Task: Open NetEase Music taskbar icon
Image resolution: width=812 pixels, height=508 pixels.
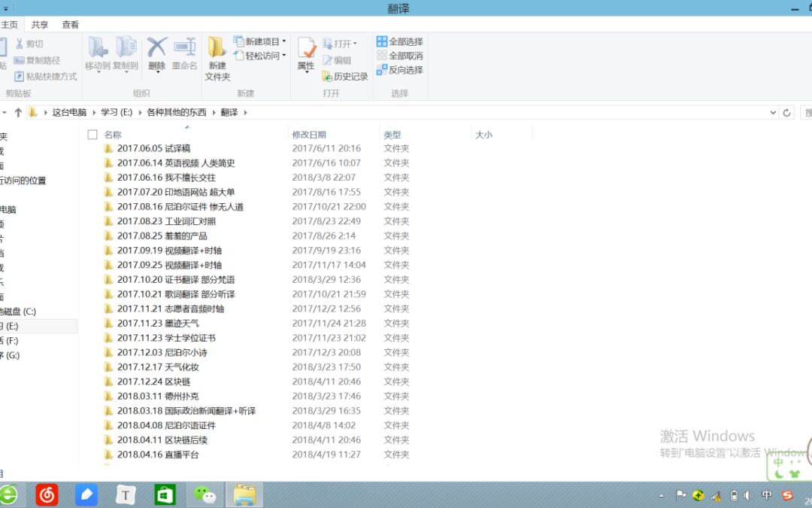Action: 47,495
